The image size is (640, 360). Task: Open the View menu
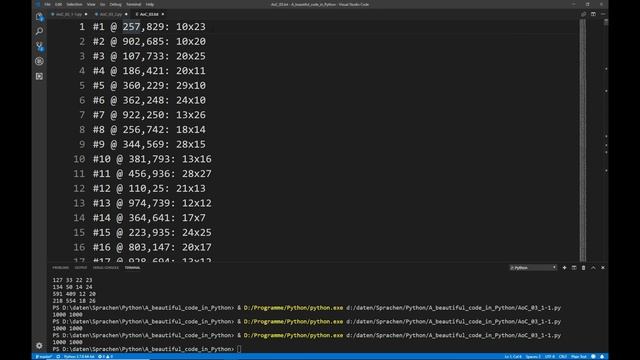coord(91,4)
